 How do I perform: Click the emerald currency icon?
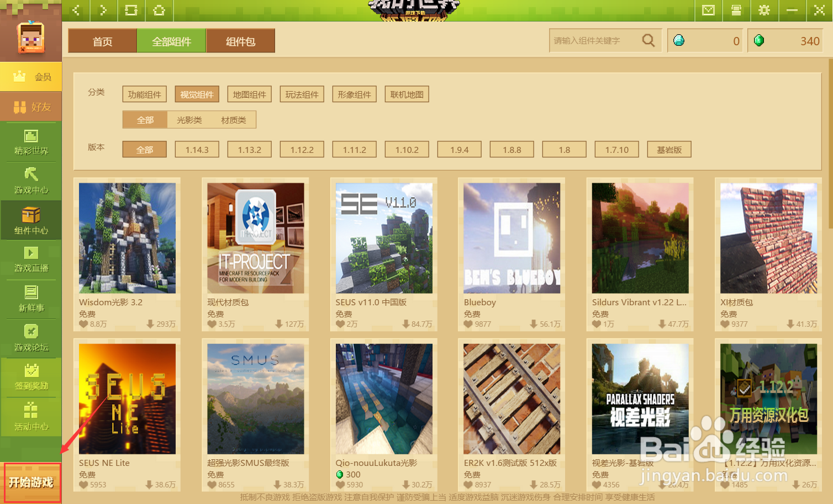click(x=759, y=40)
